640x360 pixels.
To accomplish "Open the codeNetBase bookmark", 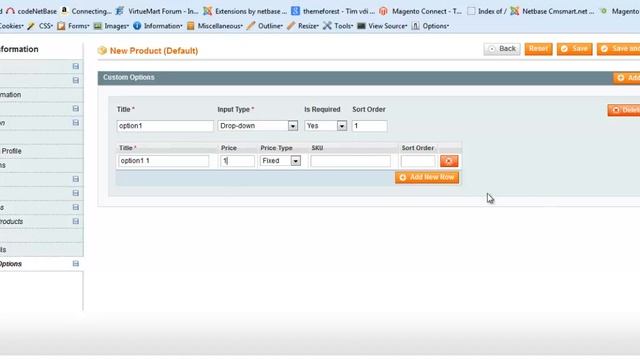I will 32,11.
